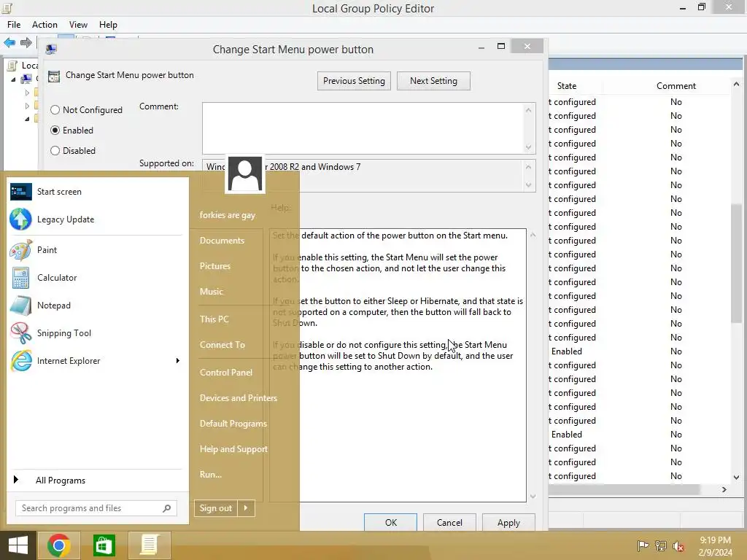Open Run... from Start menu
The image size is (747, 560).
point(211,474)
